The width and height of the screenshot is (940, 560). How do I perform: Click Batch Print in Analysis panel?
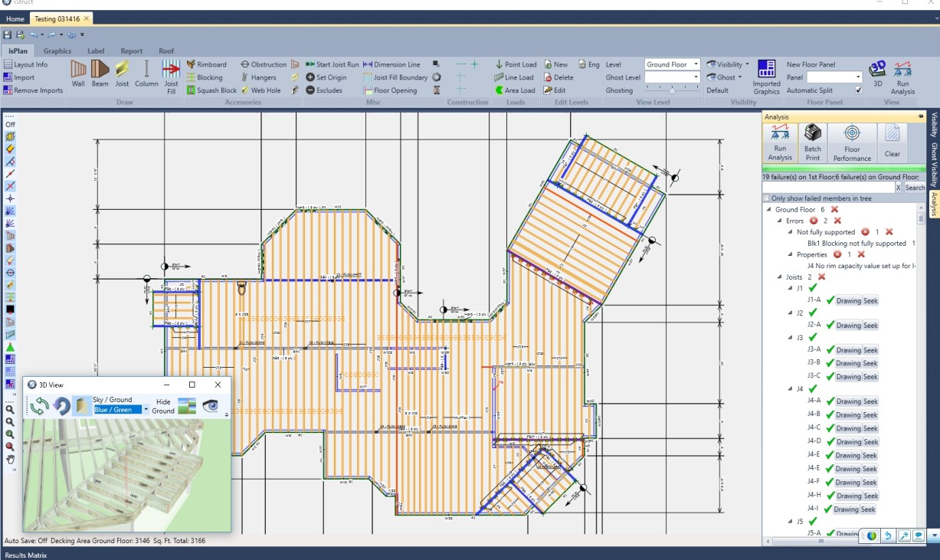[812, 142]
